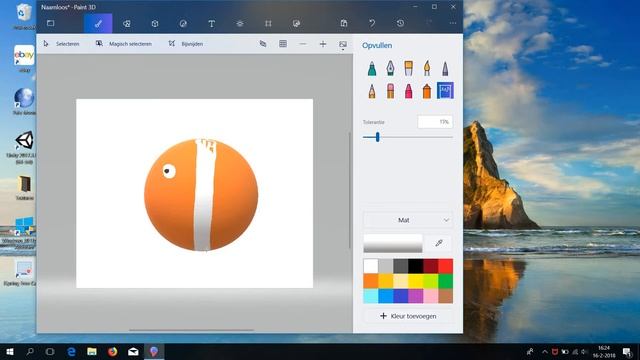Undo the last action
The image size is (640, 360).
coord(372,23)
